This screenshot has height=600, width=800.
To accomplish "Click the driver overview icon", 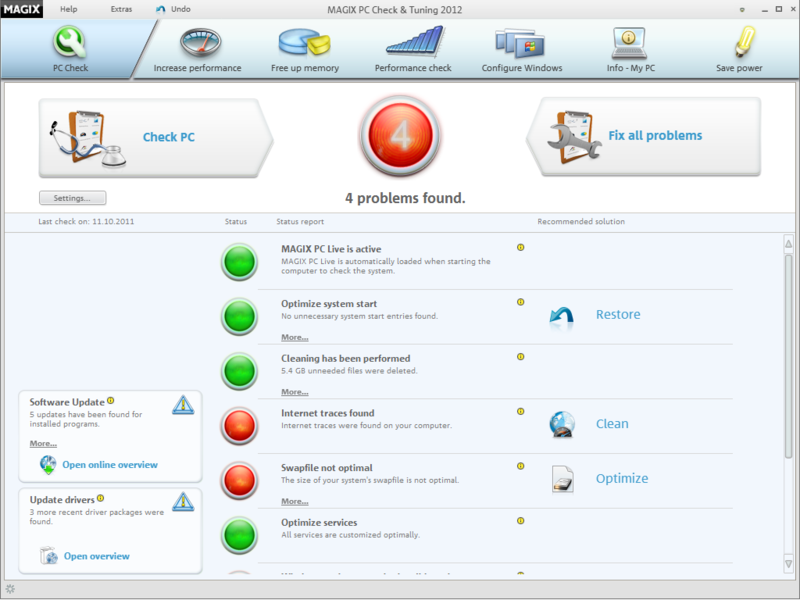I will [x=49, y=555].
